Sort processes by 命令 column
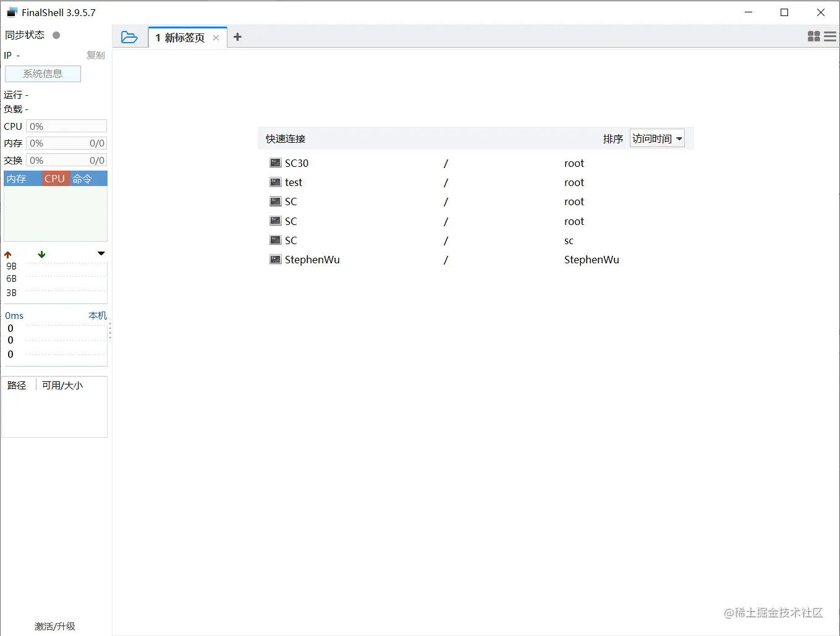 pyautogui.click(x=88, y=179)
